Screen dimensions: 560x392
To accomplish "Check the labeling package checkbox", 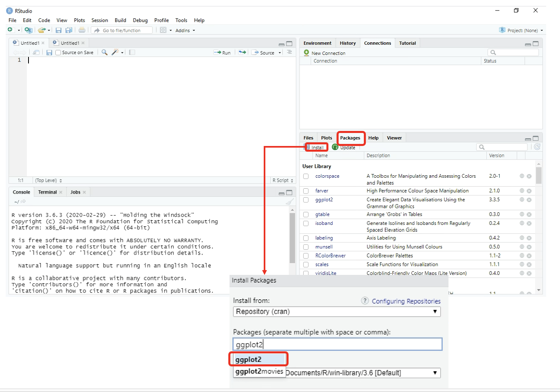I will [306, 238].
